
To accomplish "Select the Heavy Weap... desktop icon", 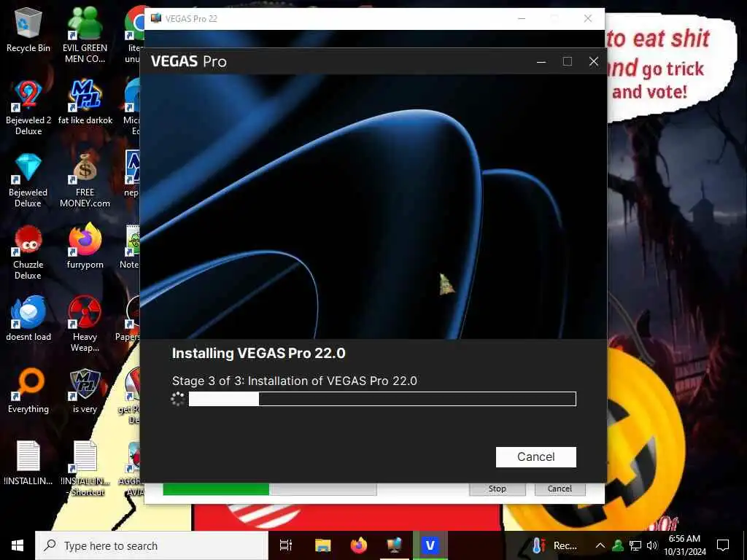I will (85, 324).
